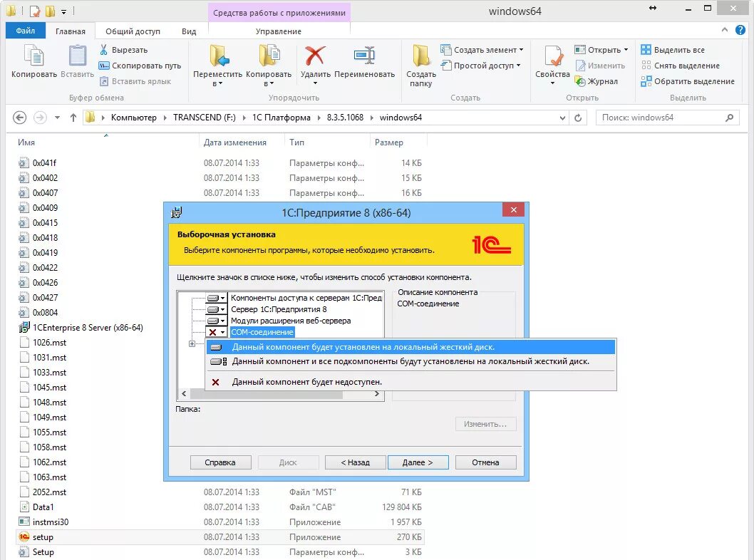Choose install with all subcomponents option
This screenshot has width=754, height=560.
(410, 361)
